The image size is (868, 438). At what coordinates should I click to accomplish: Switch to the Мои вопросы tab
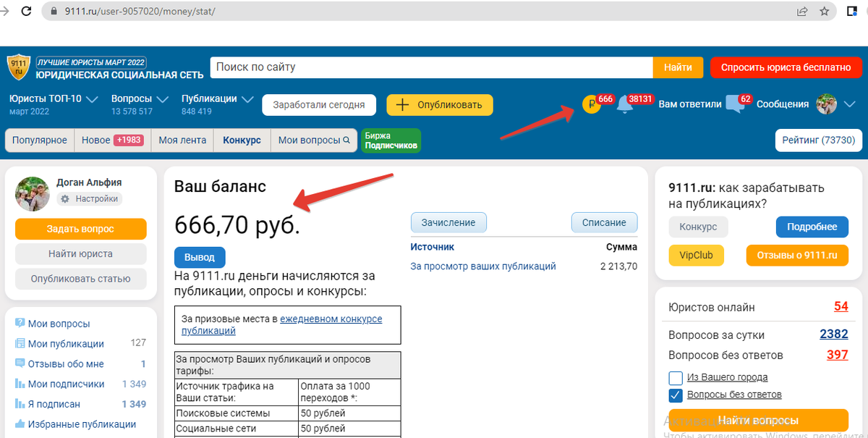tap(314, 140)
